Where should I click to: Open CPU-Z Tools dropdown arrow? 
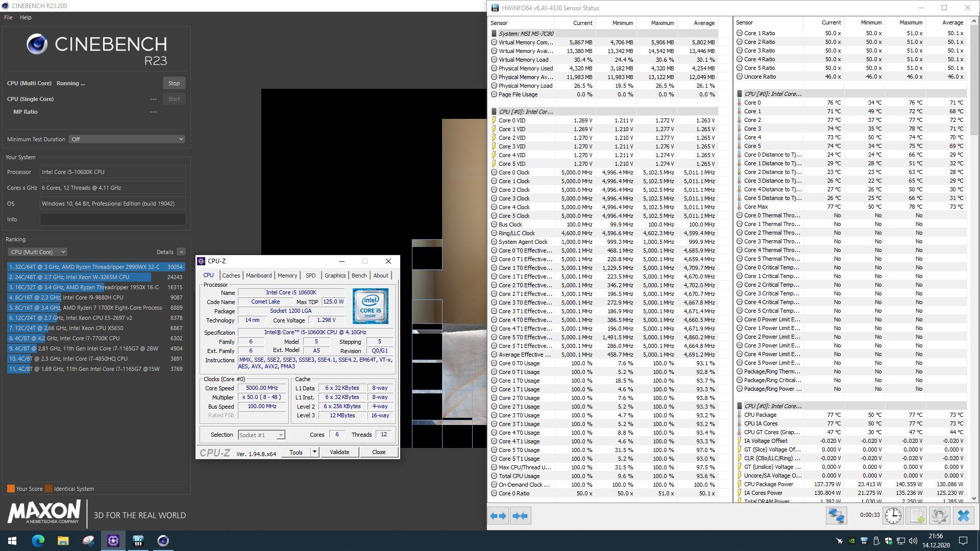(x=314, y=452)
